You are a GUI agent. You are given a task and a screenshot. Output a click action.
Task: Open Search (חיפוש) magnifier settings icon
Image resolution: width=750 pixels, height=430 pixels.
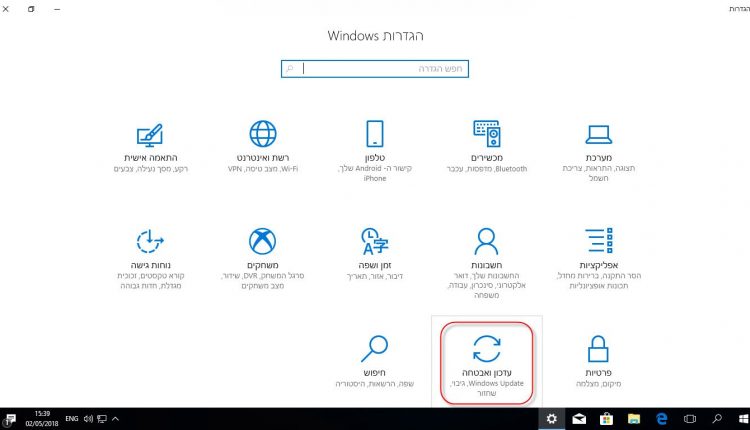[375, 349]
